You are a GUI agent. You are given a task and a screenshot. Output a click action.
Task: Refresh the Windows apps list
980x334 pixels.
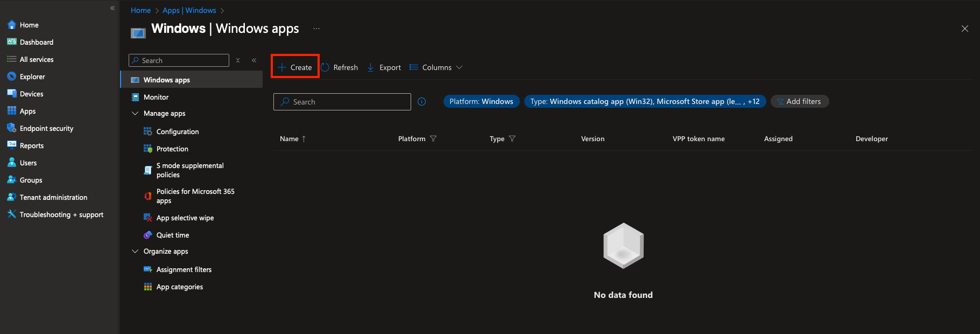tap(340, 67)
